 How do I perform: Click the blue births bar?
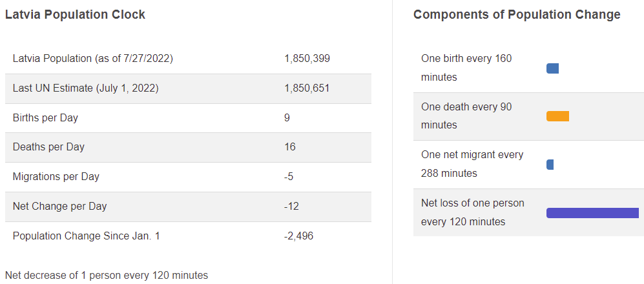click(x=552, y=68)
